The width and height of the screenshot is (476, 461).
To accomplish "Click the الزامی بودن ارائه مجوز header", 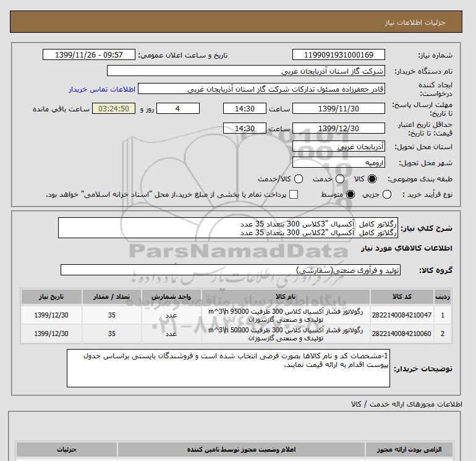I will (409, 449).
